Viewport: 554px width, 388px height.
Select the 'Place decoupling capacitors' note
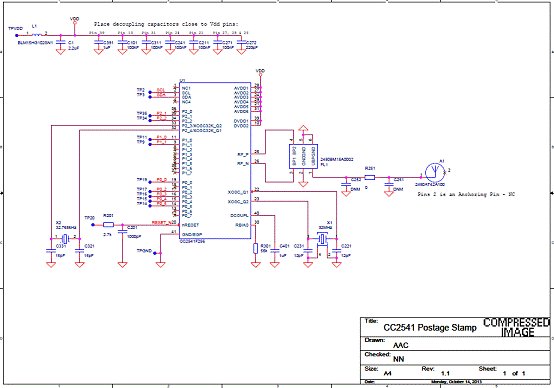166,24
